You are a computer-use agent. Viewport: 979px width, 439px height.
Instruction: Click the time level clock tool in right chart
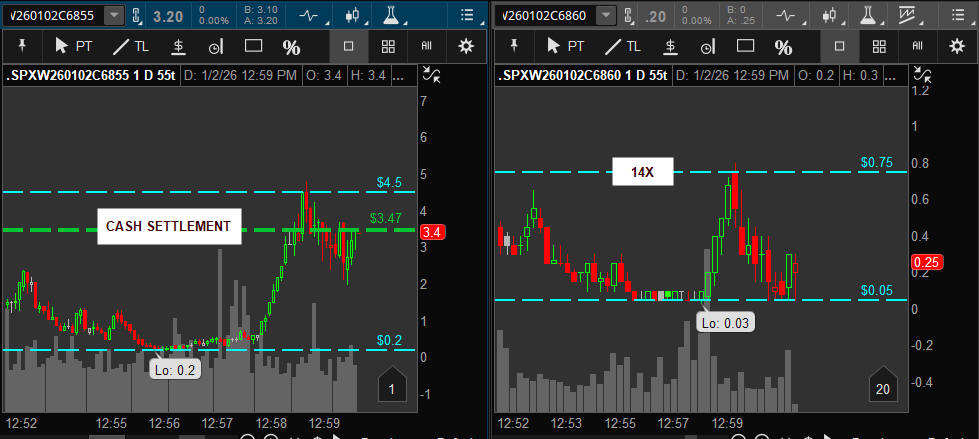707,46
